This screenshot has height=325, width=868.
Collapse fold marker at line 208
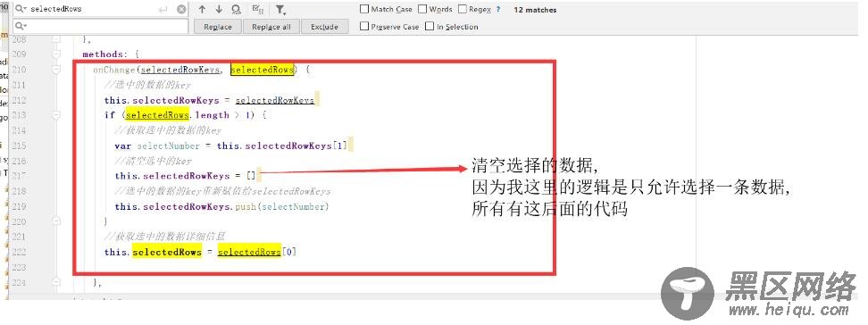click(x=56, y=39)
